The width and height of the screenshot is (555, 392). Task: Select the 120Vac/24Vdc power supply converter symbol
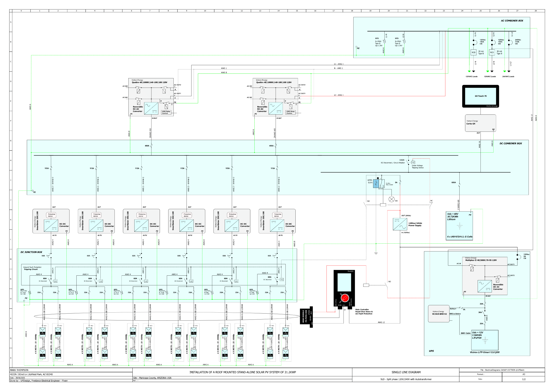pyautogui.click(x=400, y=224)
